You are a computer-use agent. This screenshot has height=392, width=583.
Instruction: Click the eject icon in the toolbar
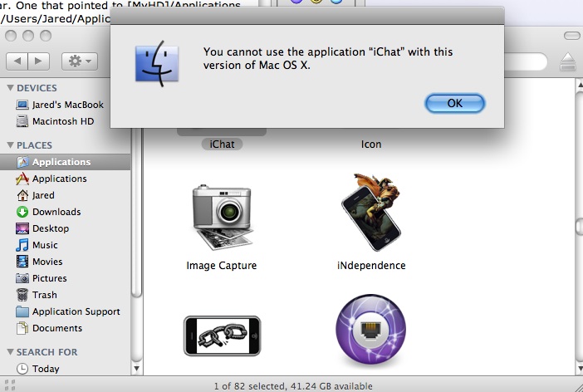568,61
